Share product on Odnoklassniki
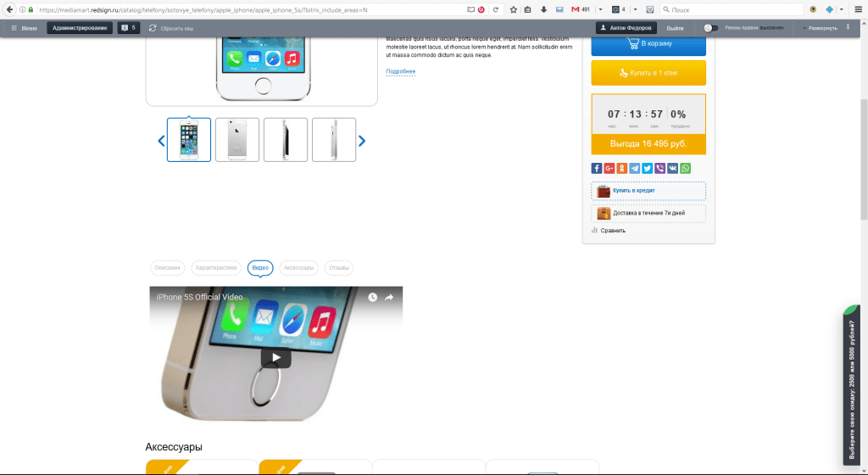868x475 pixels. pyautogui.click(x=621, y=168)
